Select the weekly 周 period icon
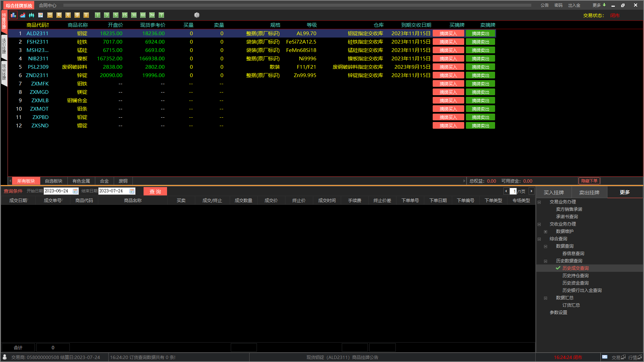Screen dimensions: 644x362 pyautogui.click(x=59, y=15)
